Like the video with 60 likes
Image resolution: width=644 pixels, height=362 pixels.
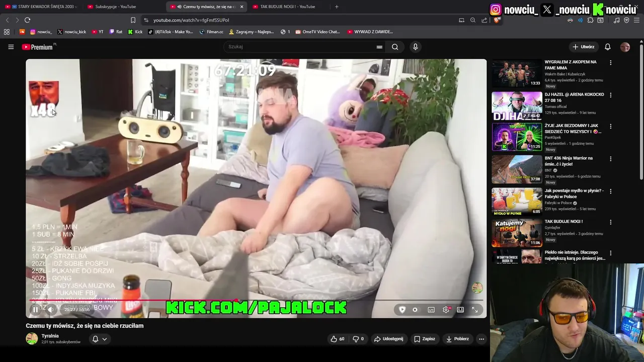click(x=337, y=339)
